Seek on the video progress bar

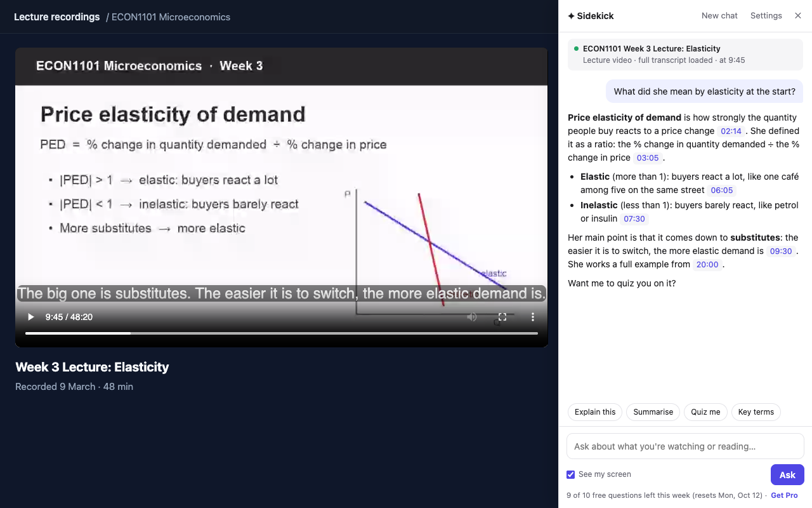point(282,333)
